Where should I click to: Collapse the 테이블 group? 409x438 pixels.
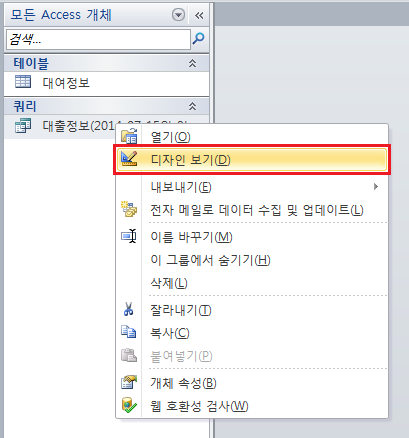pos(192,63)
